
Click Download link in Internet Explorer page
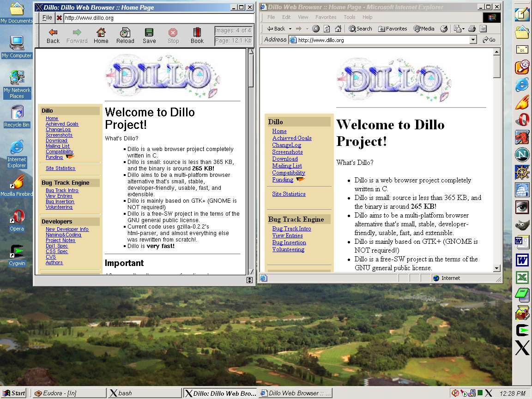[x=285, y=159]
